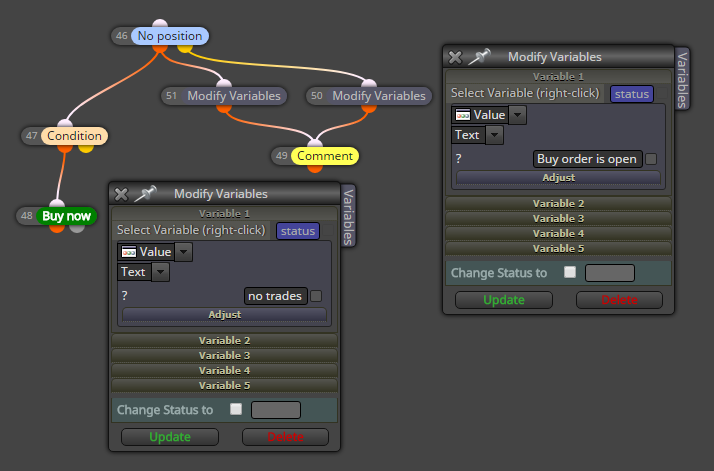Open the Text dropdown in the lower panel
714x471 pixels.
pyautogui.click(x=160, y=272)
